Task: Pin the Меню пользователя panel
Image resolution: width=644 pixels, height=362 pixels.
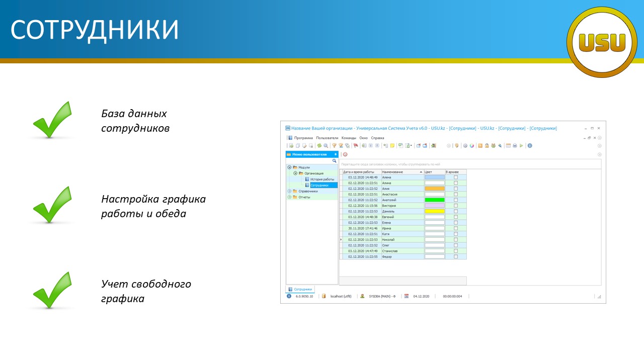Action: point(335,154)
